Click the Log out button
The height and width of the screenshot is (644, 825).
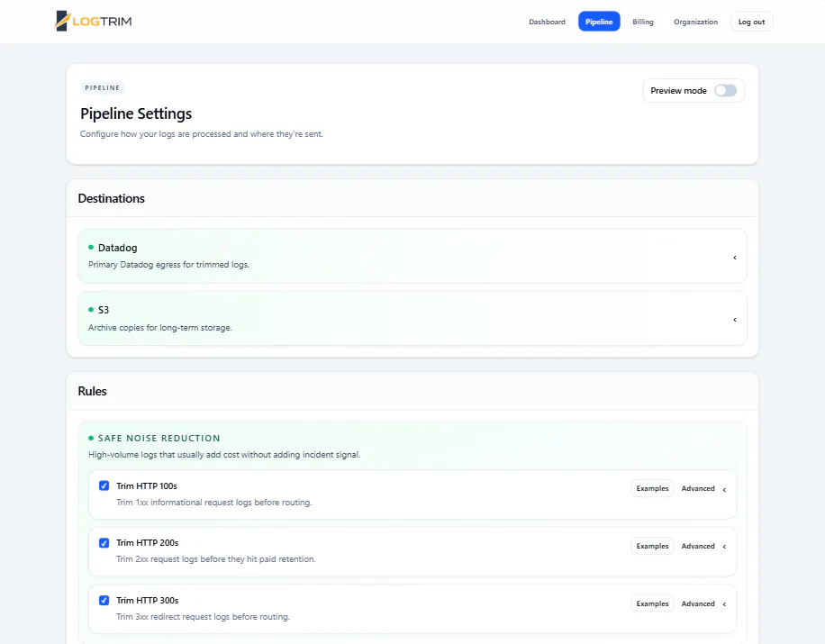click(x=751, y=22)
